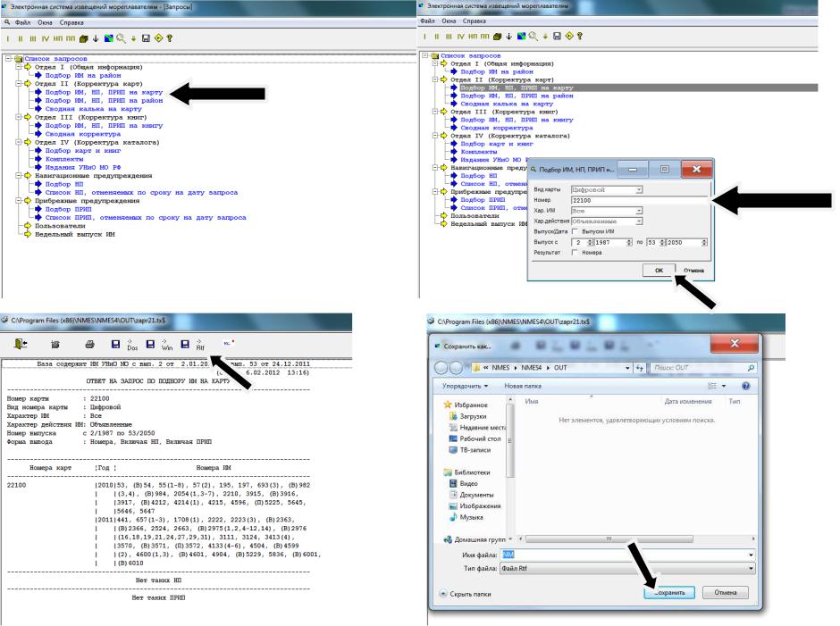The image size is (840, 626).
Task: Click OK in the Подбор ИМ, НП, ПРИП dialog
Action: click(x=659, y=271)
